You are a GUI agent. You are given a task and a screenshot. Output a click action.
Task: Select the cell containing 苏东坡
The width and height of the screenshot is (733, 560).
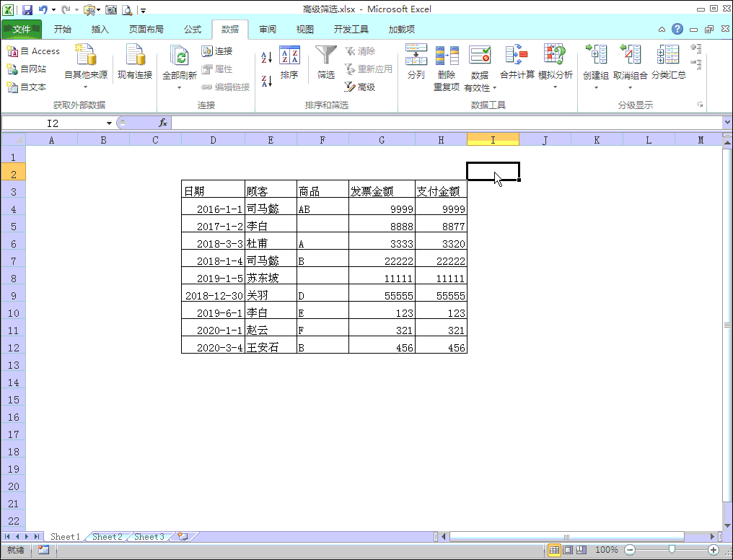271,278
